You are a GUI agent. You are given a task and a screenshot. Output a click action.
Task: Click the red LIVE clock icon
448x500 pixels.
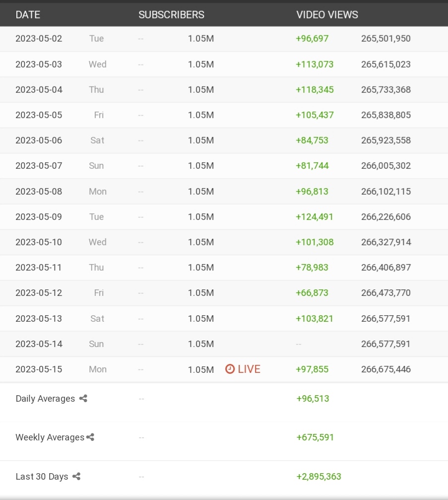point(230,369)
